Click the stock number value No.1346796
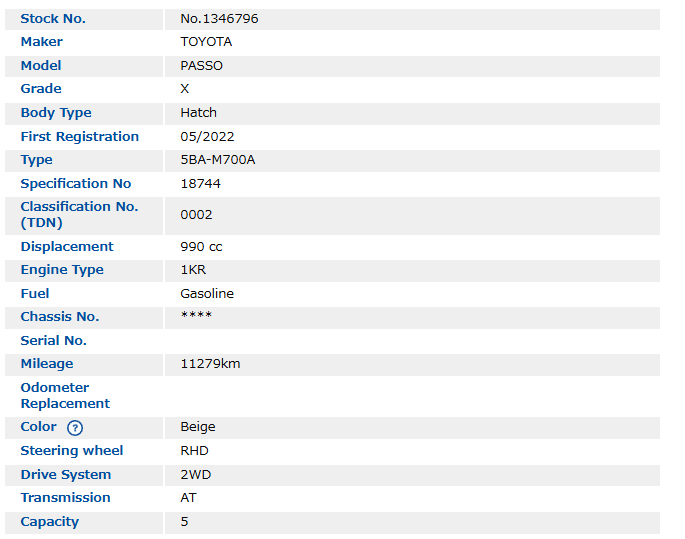The width and height of the screenshot is (685, 539). pos(219,19)
